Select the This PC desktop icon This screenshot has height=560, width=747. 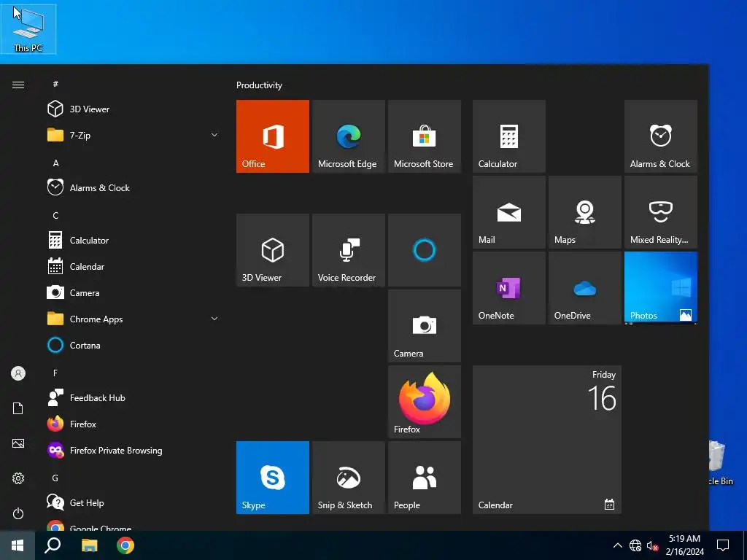[28, 28]
